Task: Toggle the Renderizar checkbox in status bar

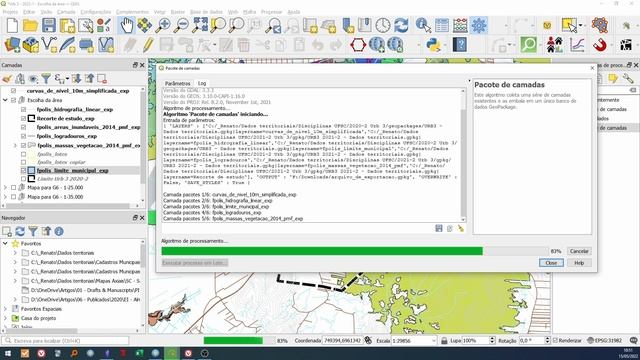Action: (555, 340)
